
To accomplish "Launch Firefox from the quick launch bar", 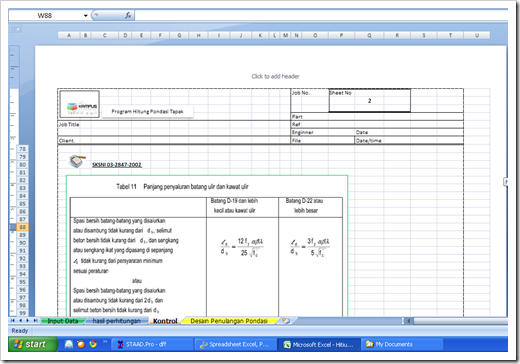I will [81, 344].
